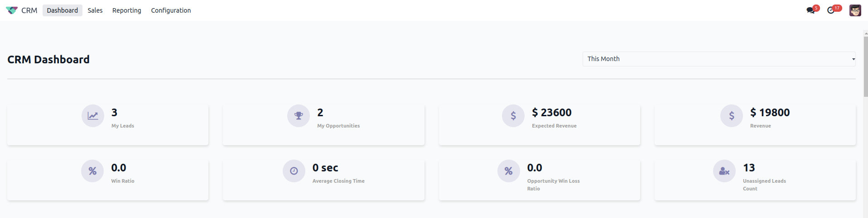
Task: Open the activities clock icon
Action: click(831, 10)
